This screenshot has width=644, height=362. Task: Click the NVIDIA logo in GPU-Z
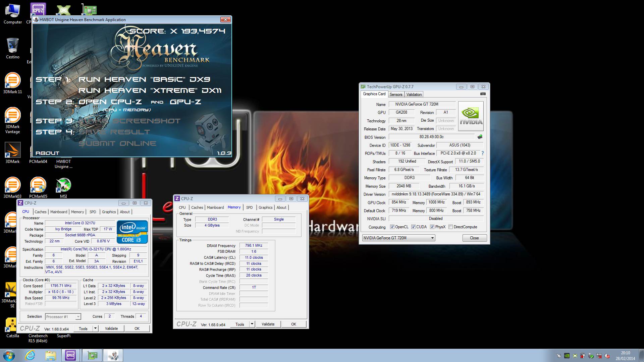point(471,116)
